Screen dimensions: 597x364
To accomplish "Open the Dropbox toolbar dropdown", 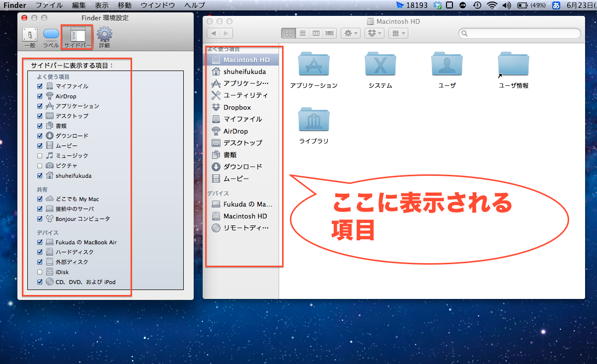I will [374, 33].
